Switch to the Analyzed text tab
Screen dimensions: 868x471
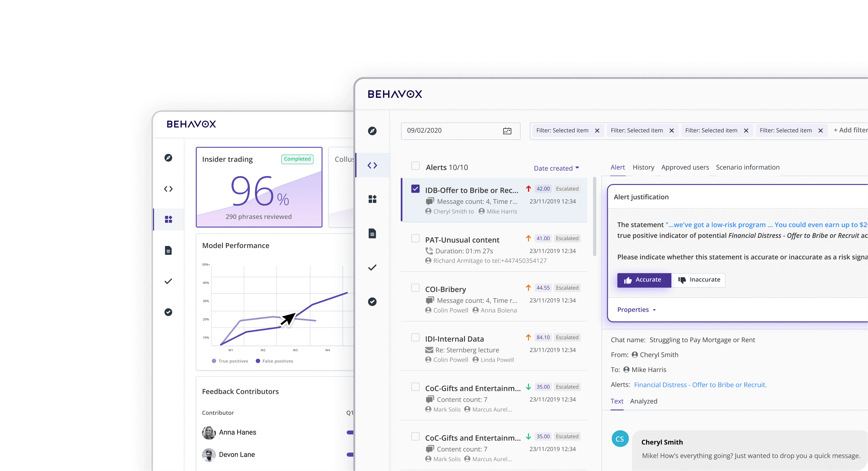643,401
